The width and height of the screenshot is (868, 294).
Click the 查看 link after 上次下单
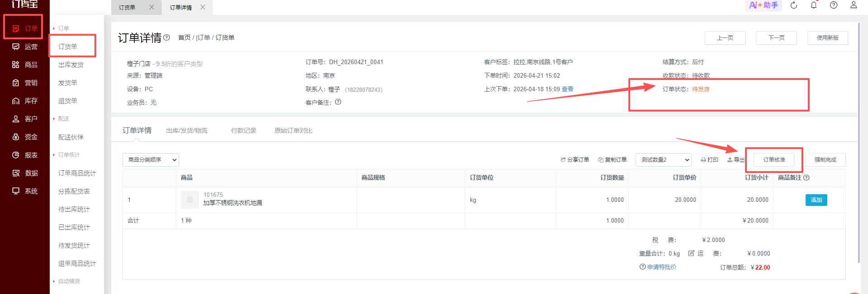(x=567, y=89)
